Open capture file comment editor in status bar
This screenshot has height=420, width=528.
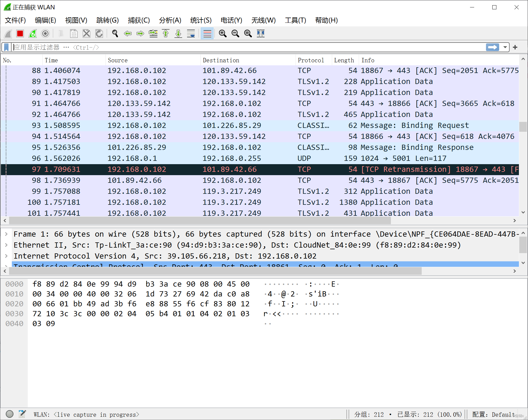[22, 414]
